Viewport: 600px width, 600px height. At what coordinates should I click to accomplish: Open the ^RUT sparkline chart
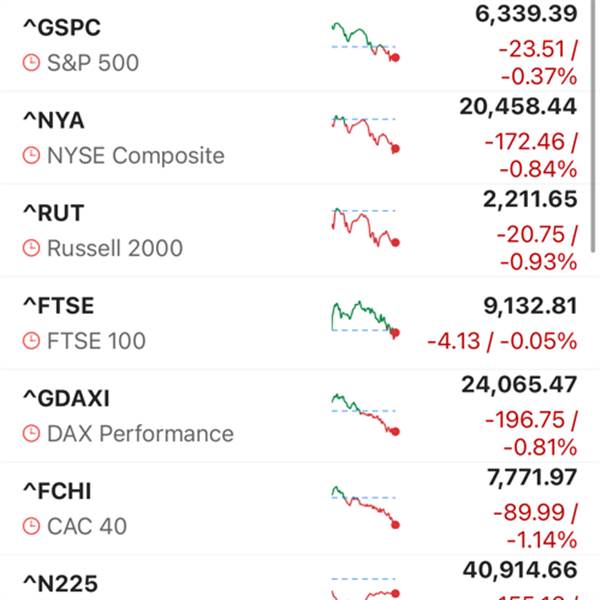point(365,227)
